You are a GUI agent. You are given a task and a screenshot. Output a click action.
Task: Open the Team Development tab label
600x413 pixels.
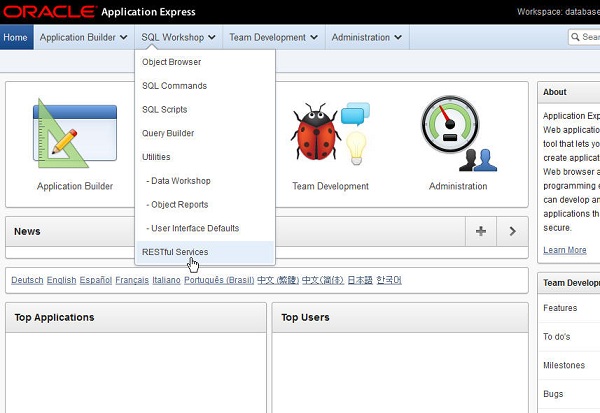click(267, 37)
